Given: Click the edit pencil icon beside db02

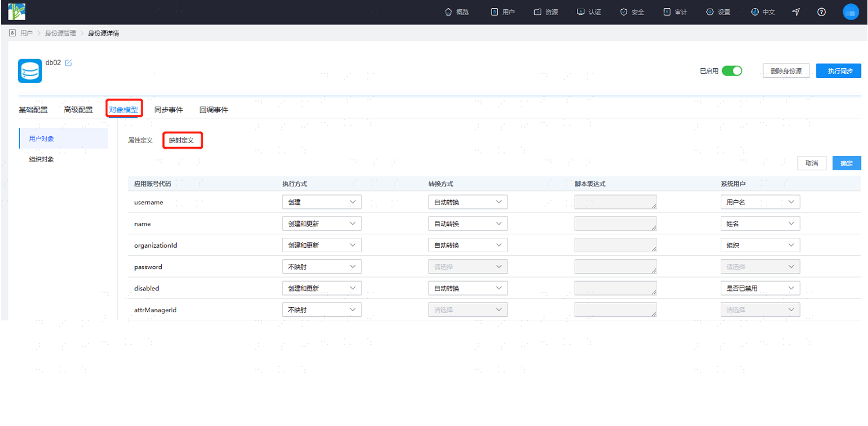Looking at the screenshot, I should click(x=69, y=63).
